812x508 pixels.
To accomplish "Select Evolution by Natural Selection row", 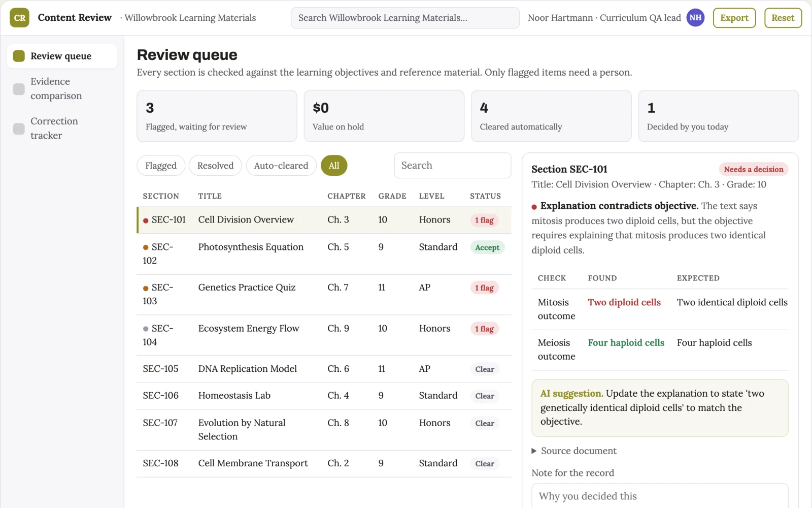I will click(x=324, y=430).
